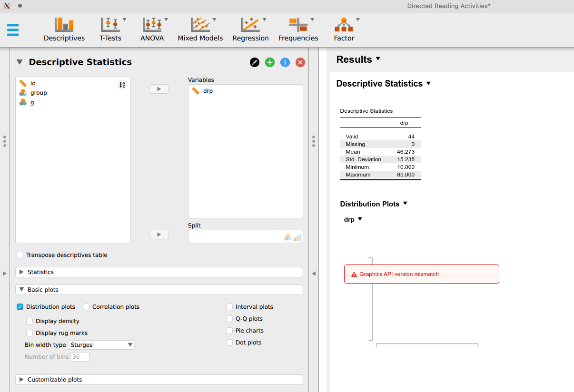Image resolution: width=574 pixels, height=392 pixels.
Task: Duplicate analysis with the green plus icon
Action: tap(269, 62)
